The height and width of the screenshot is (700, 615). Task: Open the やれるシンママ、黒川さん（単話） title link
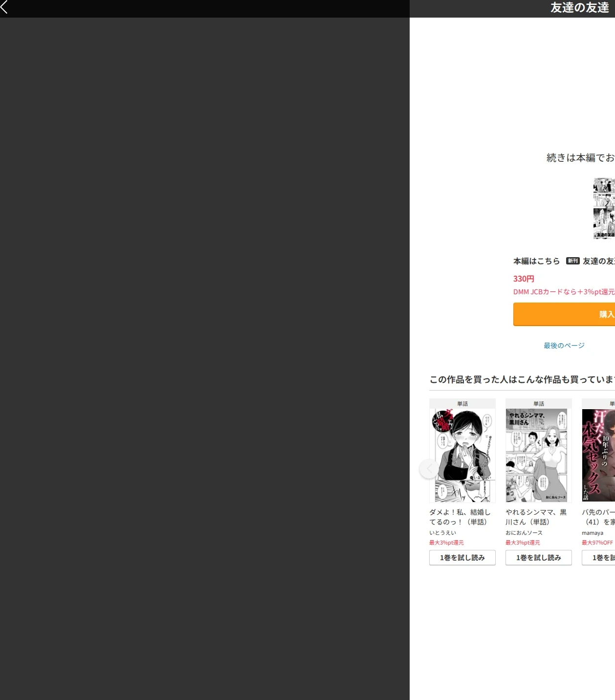[536, 517]
